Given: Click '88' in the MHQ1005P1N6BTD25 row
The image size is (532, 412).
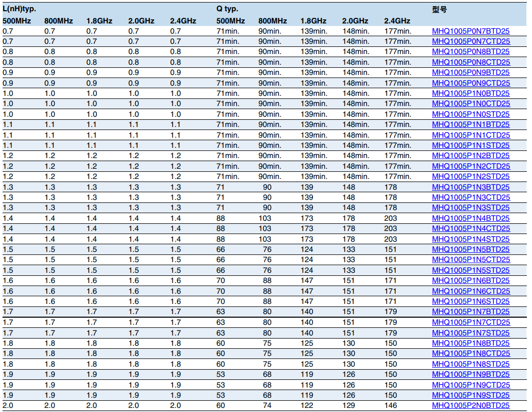Looking at the screenshot, I should 267,281.
